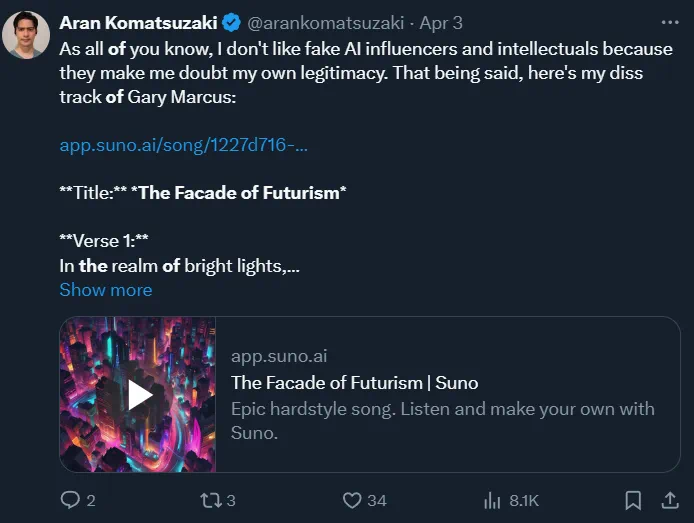This screenshot has width=694, height=523.
Task: Play the Suno song preview
Action: pos(138,395)
